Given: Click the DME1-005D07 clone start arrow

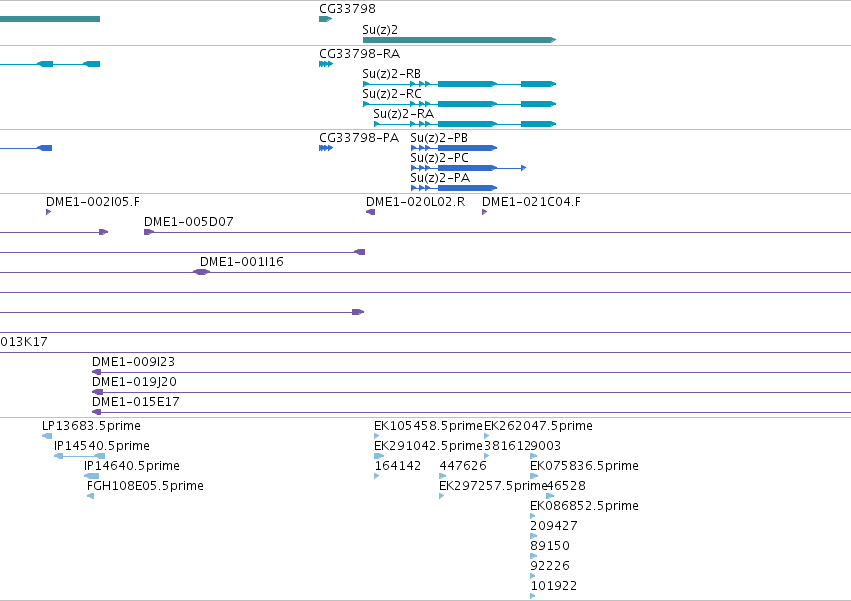Looking at the screenshot, I should tap(149, 232).
